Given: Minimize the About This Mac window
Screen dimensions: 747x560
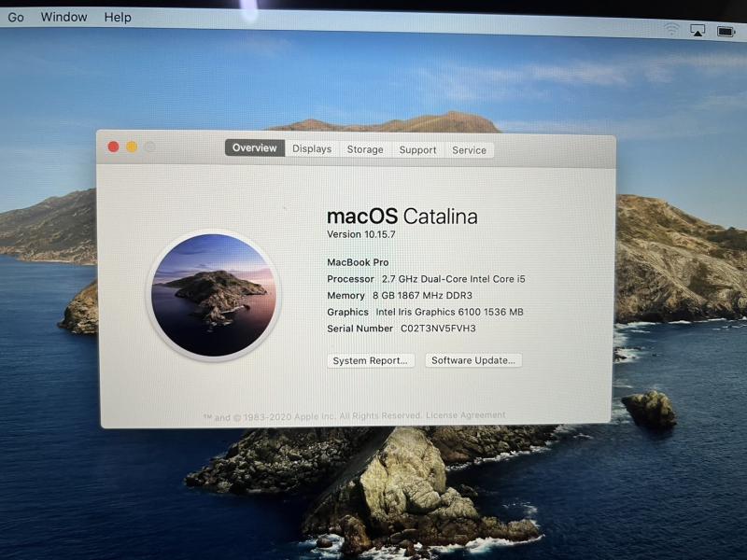Looking at the screenshot, I should point(132,147).
